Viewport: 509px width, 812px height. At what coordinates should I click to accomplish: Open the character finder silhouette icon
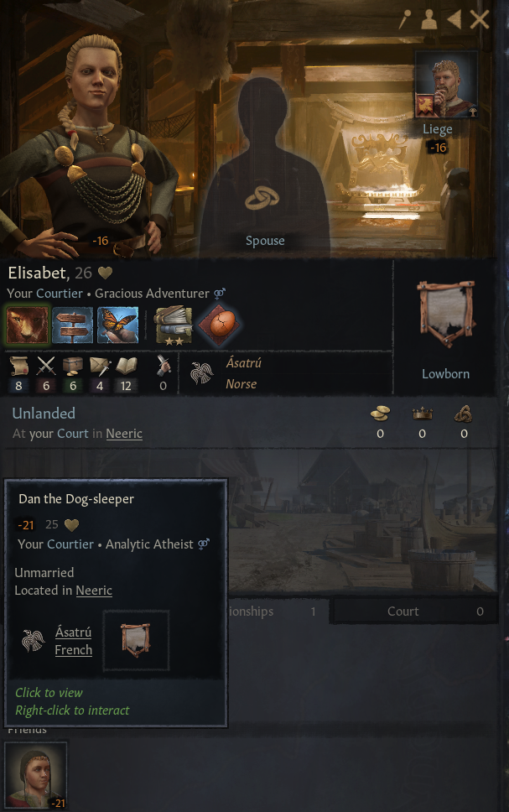coord(428,19)
